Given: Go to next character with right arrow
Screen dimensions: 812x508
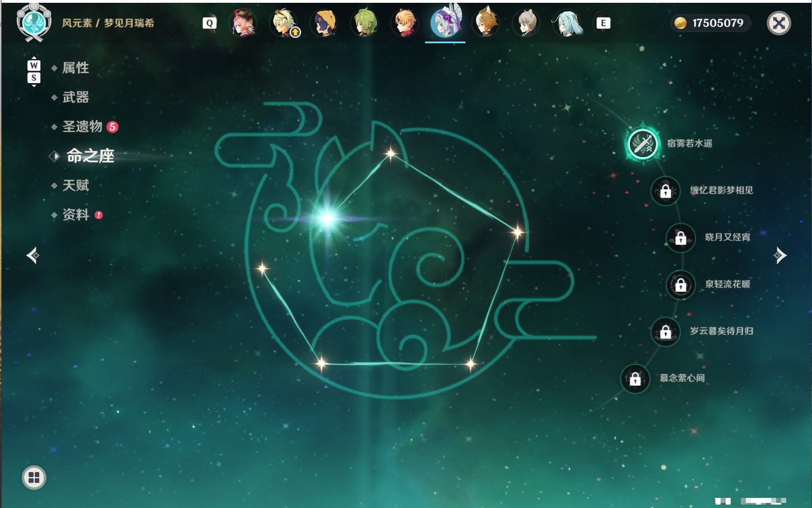Looking at the screenshot, I should (x=780, y=255).
